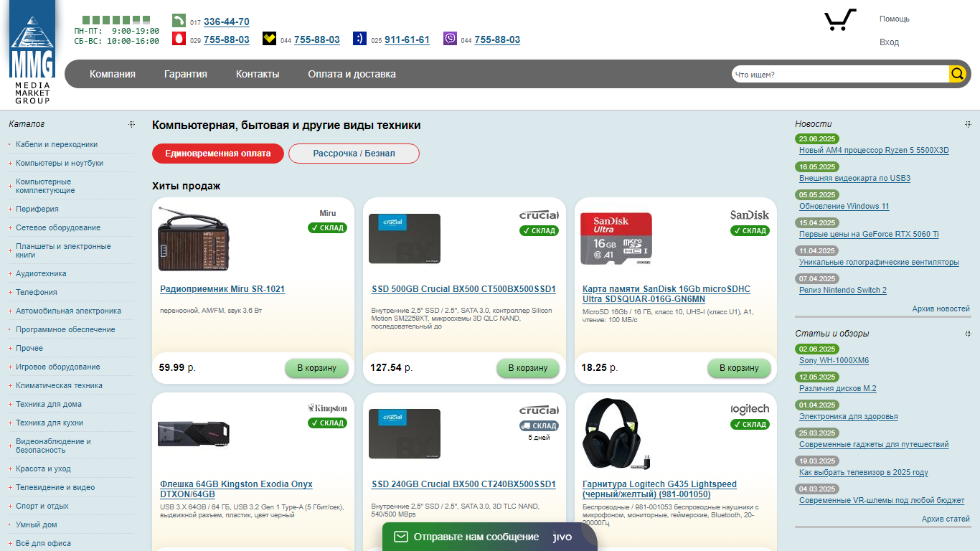Add Miru SR-1021 radio to cart
980x551 pixels.
click(316, 368)
